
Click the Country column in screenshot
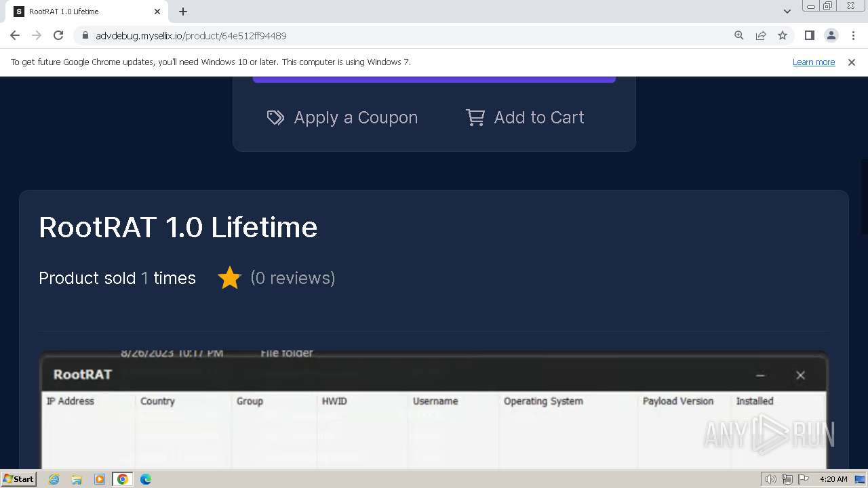click(157, 401)
